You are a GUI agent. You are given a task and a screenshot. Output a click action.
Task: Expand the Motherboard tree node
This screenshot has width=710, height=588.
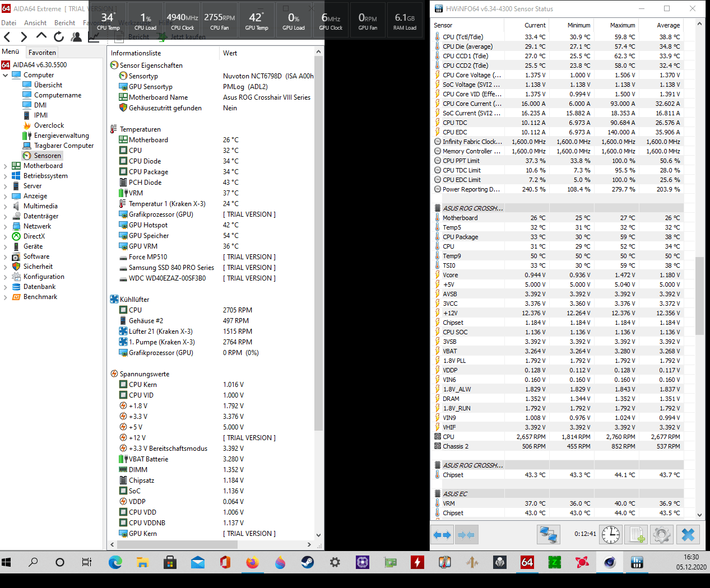[6, 166]
